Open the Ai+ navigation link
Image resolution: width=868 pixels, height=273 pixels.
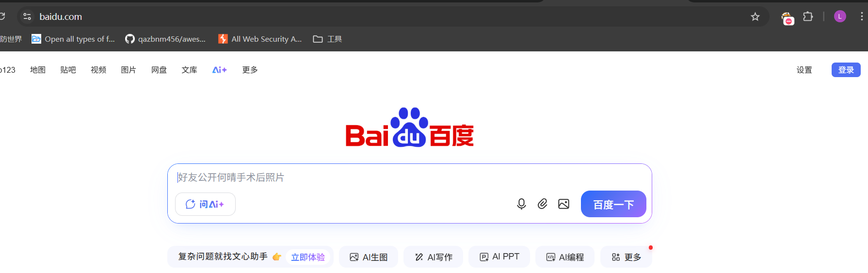click(x=219, y=70)
